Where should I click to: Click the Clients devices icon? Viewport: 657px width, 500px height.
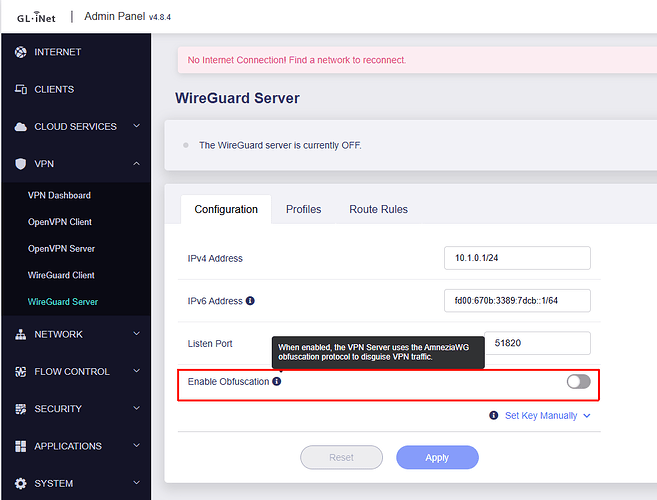[21, 89]
